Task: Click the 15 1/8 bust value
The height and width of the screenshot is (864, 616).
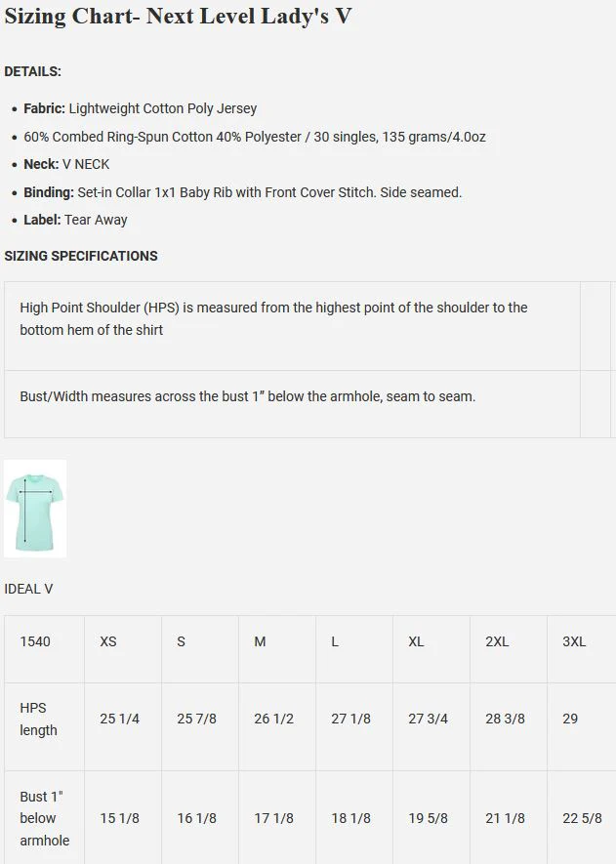Action: tap(119, 818)
